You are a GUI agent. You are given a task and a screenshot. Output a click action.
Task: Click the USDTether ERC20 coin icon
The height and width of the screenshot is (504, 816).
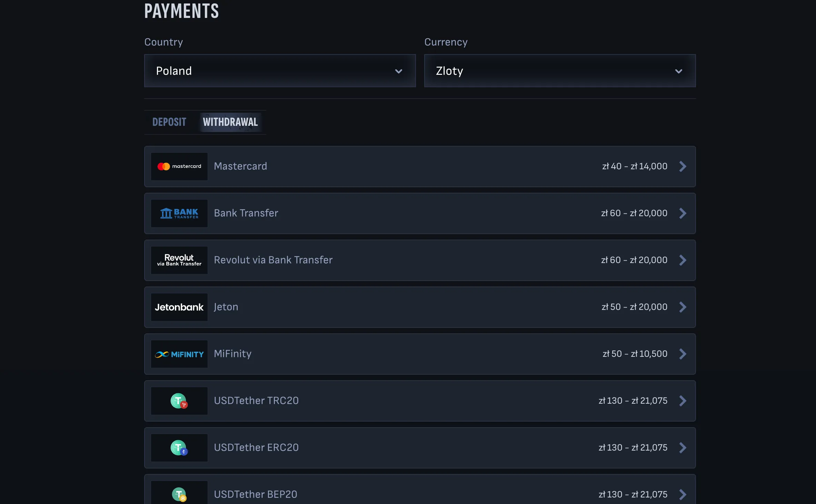pyautogui.click(x=179, y=448)
